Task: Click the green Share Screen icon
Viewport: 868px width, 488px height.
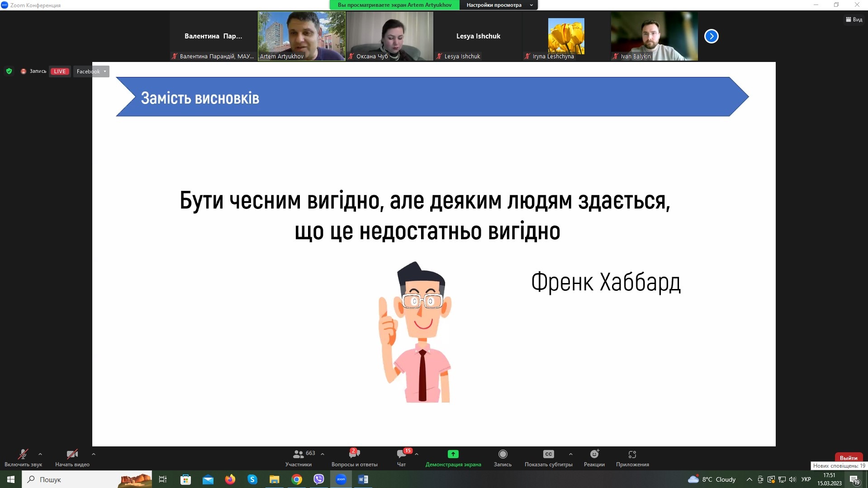Action: [453, 454]
